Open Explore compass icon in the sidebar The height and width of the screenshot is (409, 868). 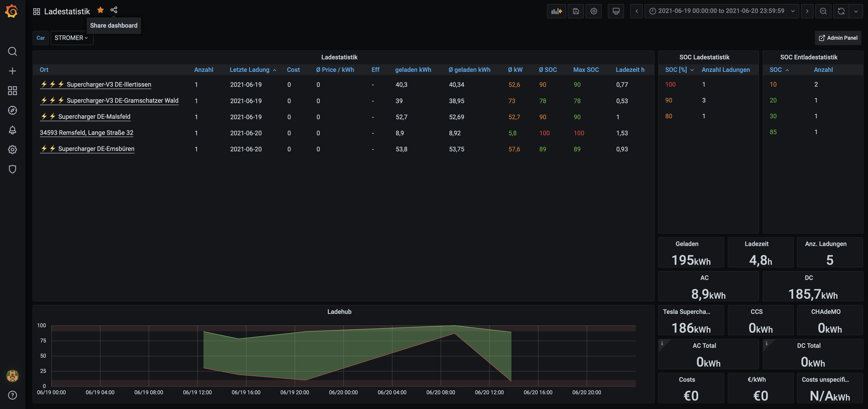coord(13,110)
